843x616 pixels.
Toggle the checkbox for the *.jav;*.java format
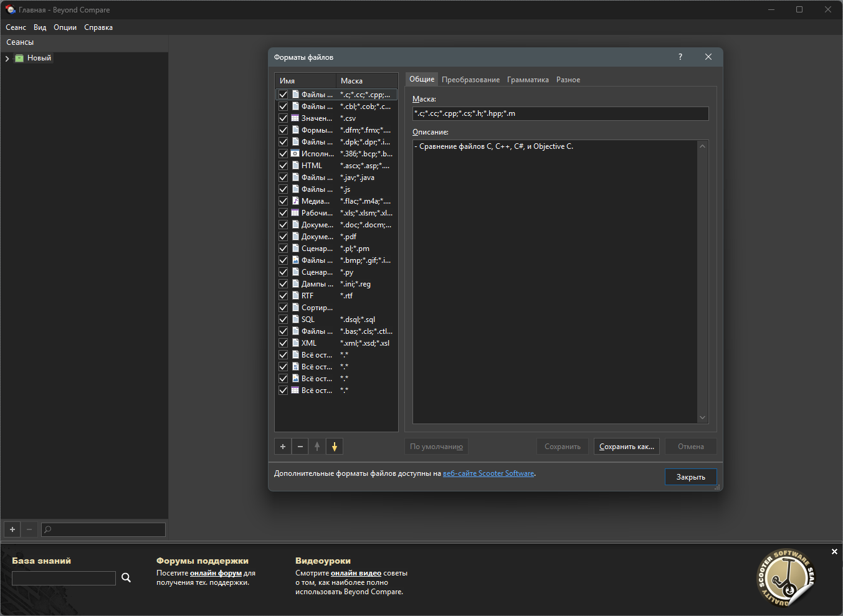283,178
